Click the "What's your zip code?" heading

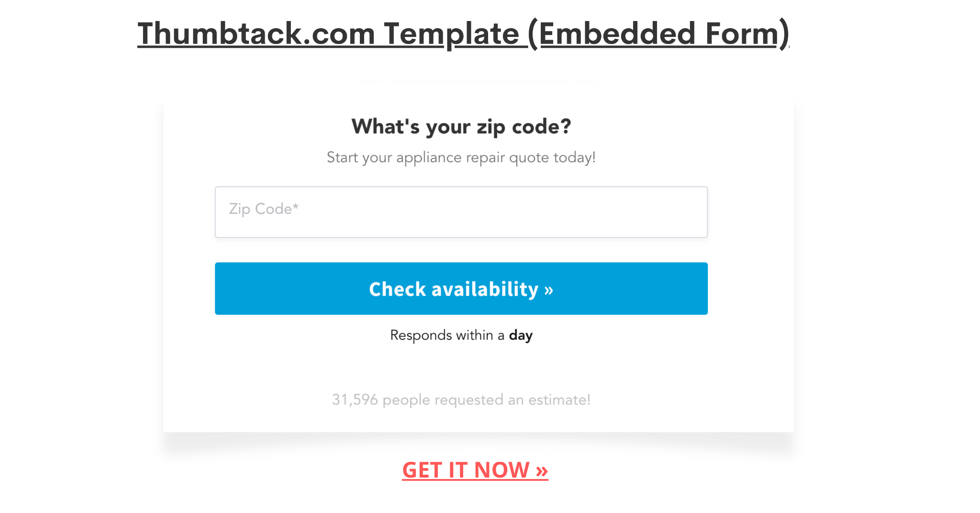tap(461, 127)
